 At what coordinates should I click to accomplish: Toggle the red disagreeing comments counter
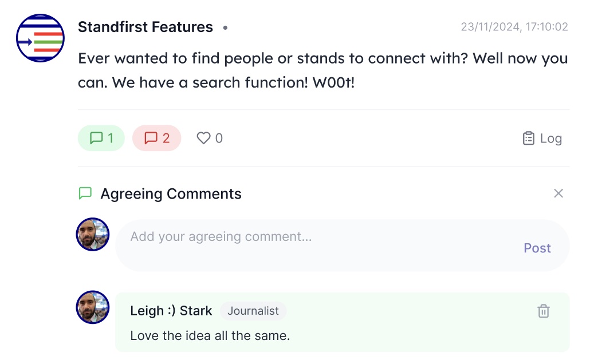156,138
